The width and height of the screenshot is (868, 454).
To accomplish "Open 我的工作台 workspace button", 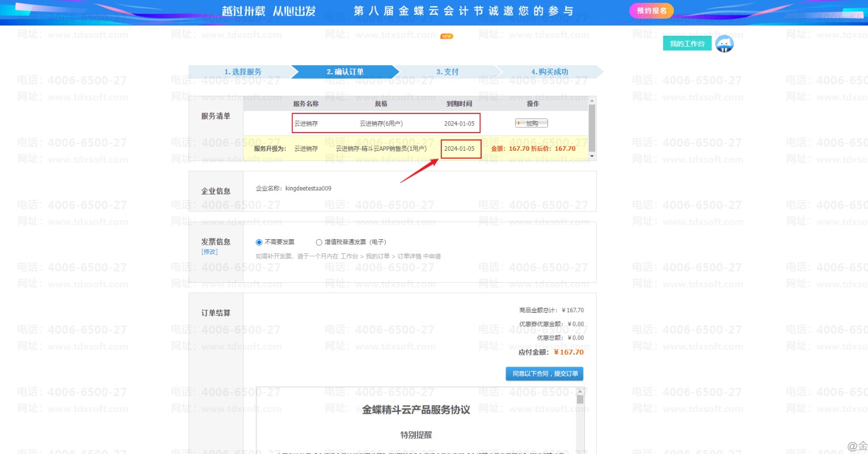I will click(x=686, y=44).
